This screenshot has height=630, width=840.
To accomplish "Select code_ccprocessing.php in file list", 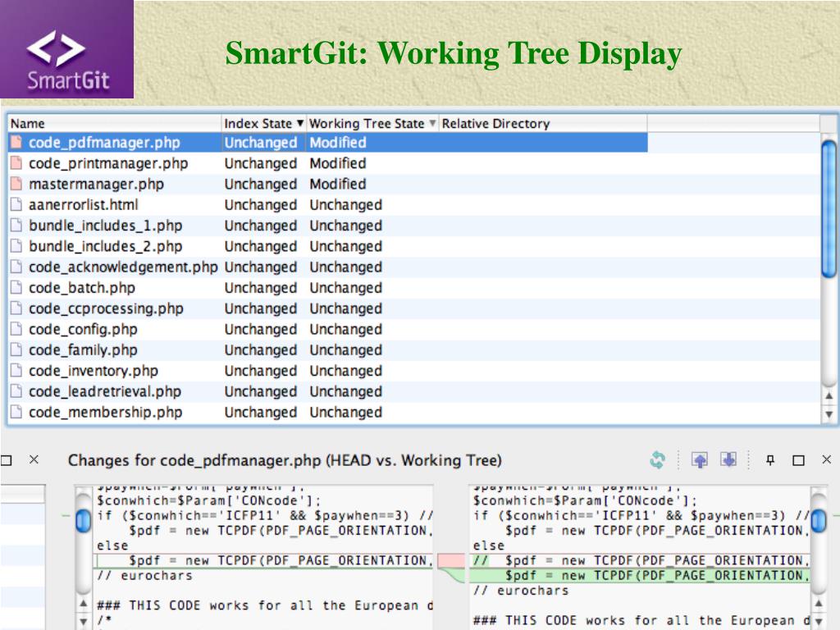I will (x=106, y=308).
